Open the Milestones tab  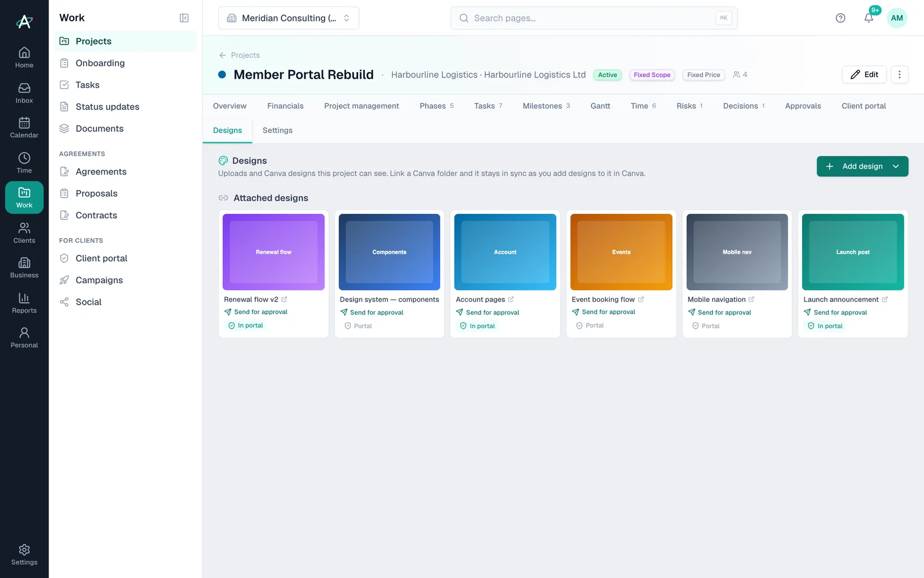click(x=546, y=106)
